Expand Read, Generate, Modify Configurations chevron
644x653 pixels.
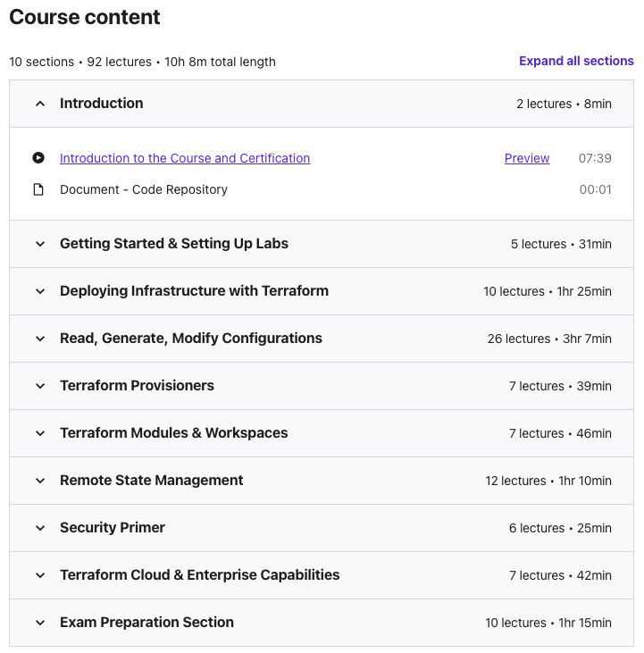[x=40, y=339]
